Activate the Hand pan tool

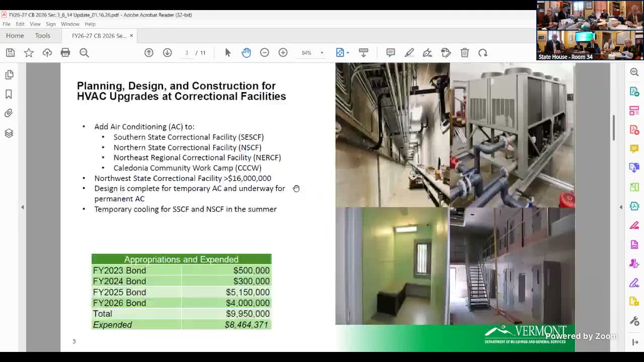(246, 53)
